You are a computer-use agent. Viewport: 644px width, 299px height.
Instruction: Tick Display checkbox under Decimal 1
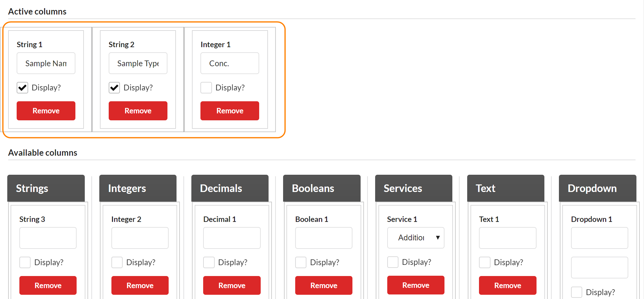click(x=209, y=262)
